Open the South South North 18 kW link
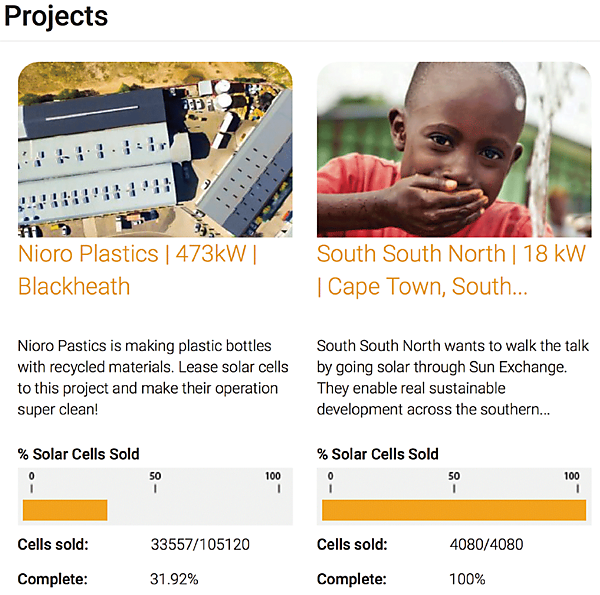Image resolution: width=600 pixels, height=595 pixels. (451, 270)
